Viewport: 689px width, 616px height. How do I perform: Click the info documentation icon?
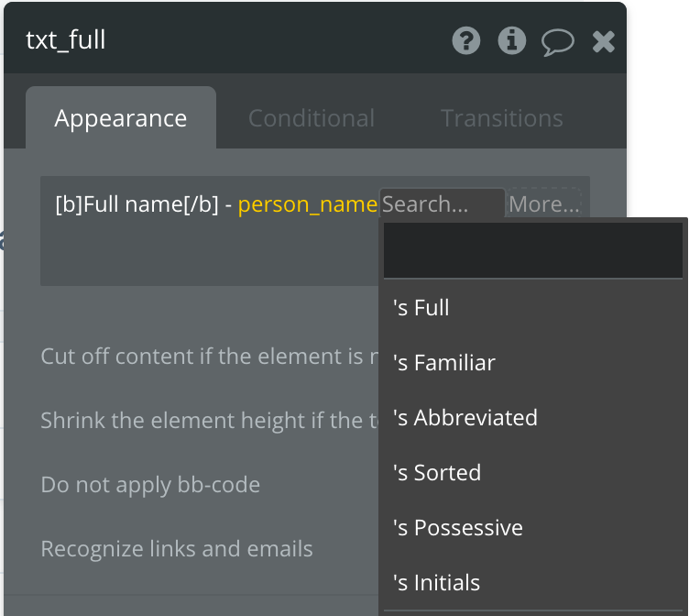[511, 40]
